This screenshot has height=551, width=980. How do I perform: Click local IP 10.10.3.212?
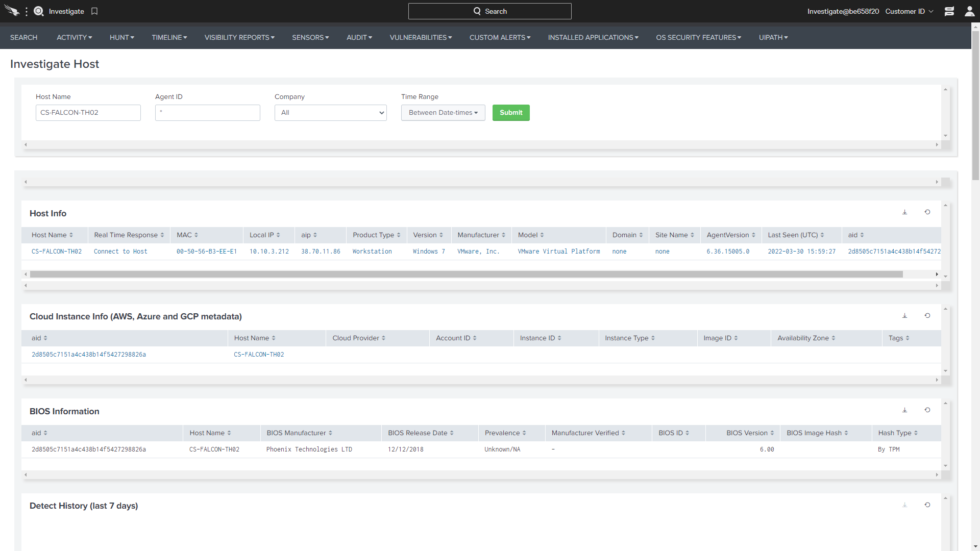click(x=269, y=252)
